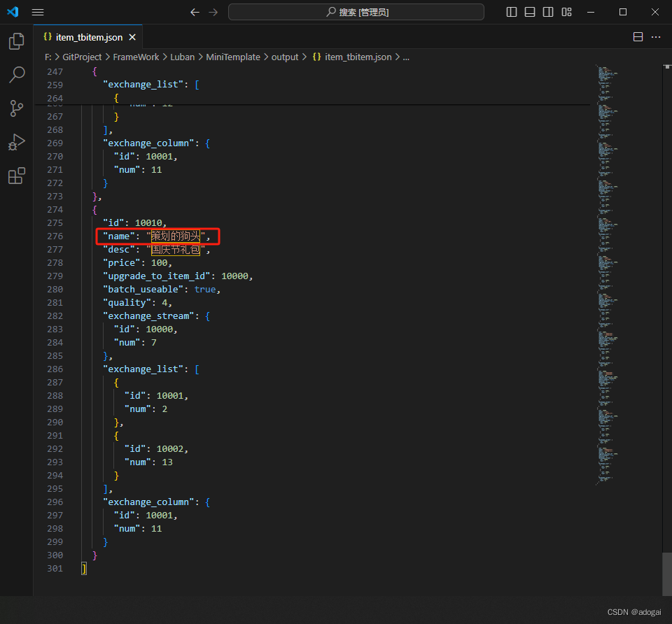The height and width of the screenshot is (624, 672).
Task: Open the Search view in activity bar
Action: (16, 75)
